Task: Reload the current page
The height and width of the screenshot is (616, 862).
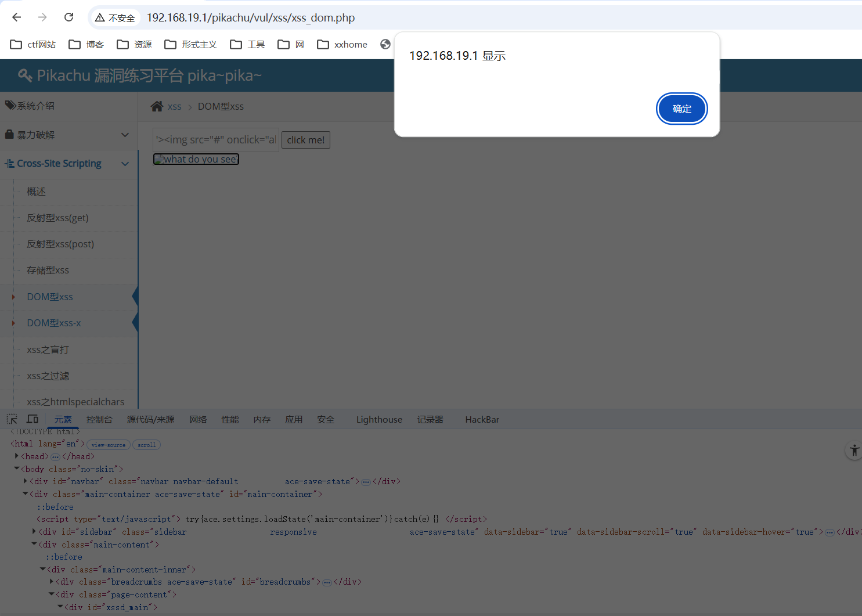Action: pyautogui.click(x=68, y=17)
